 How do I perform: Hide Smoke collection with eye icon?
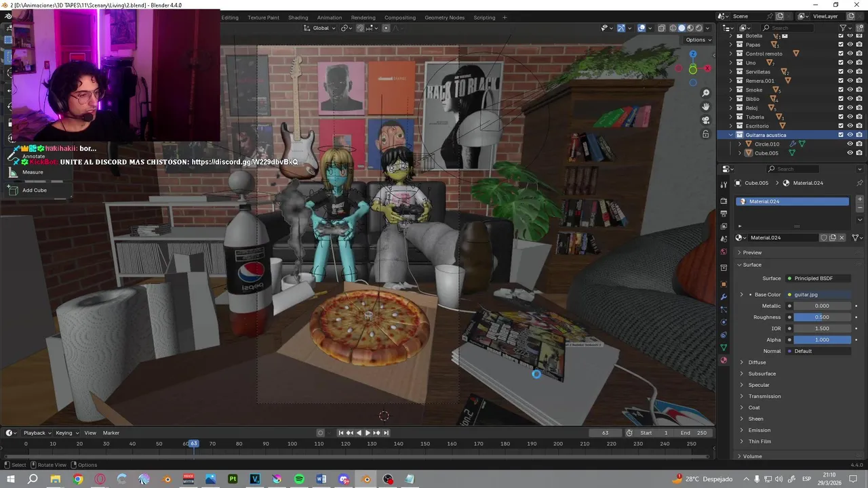tap(850, 89)
